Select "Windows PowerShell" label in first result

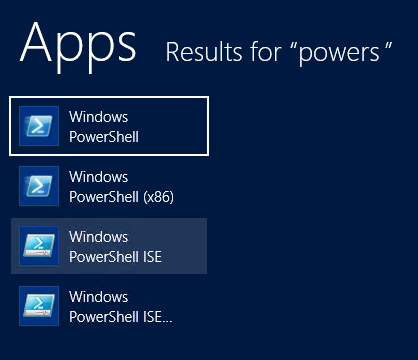point(104,127)
